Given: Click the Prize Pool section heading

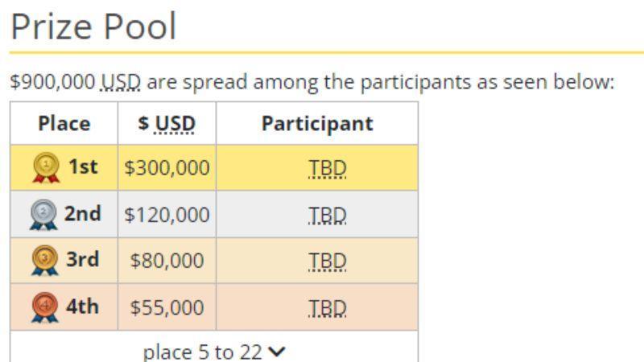Looking at the screenshot, I should [x=93, y=27].
